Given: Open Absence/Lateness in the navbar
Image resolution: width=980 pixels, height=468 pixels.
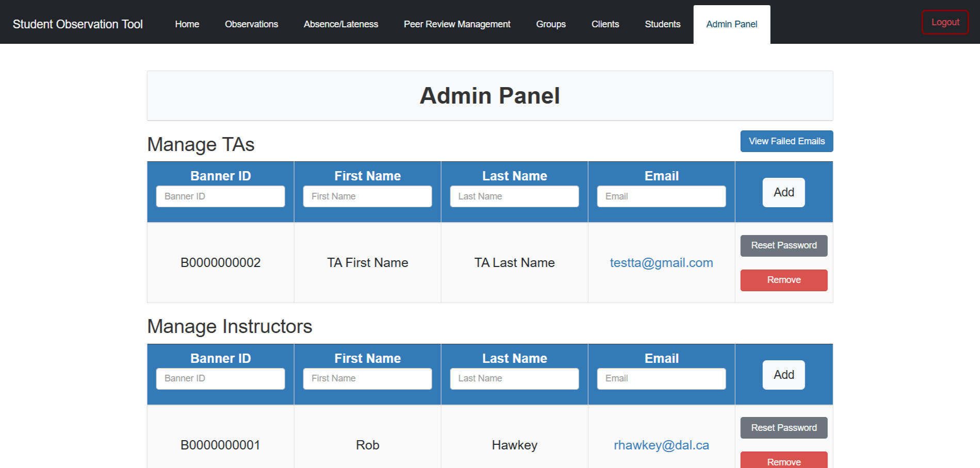Looking at the screenshot, I should (x=341, y=24).
